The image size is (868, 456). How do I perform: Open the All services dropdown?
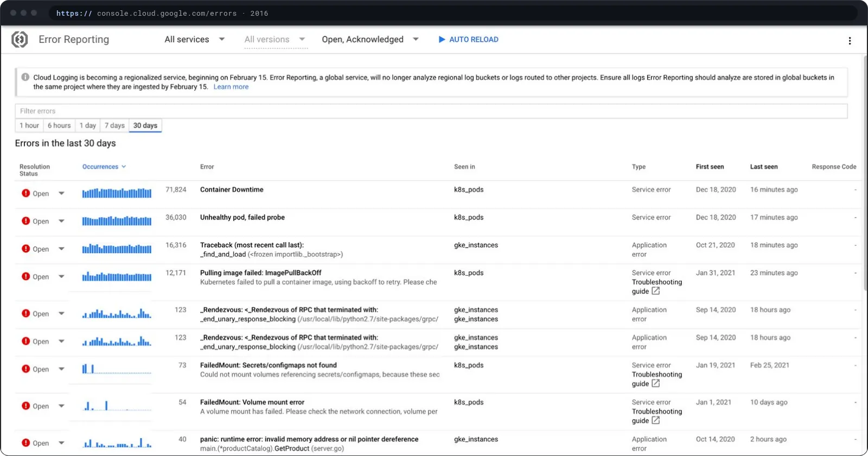(195, 40)
